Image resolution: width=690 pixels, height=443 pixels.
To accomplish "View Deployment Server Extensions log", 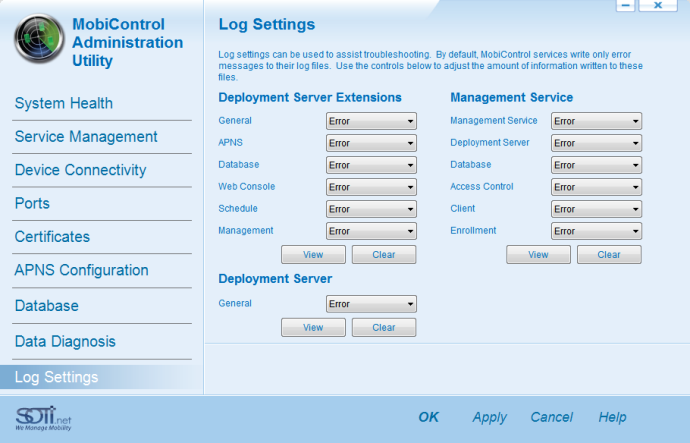I will pyautogui.click(x=313, y=255).
